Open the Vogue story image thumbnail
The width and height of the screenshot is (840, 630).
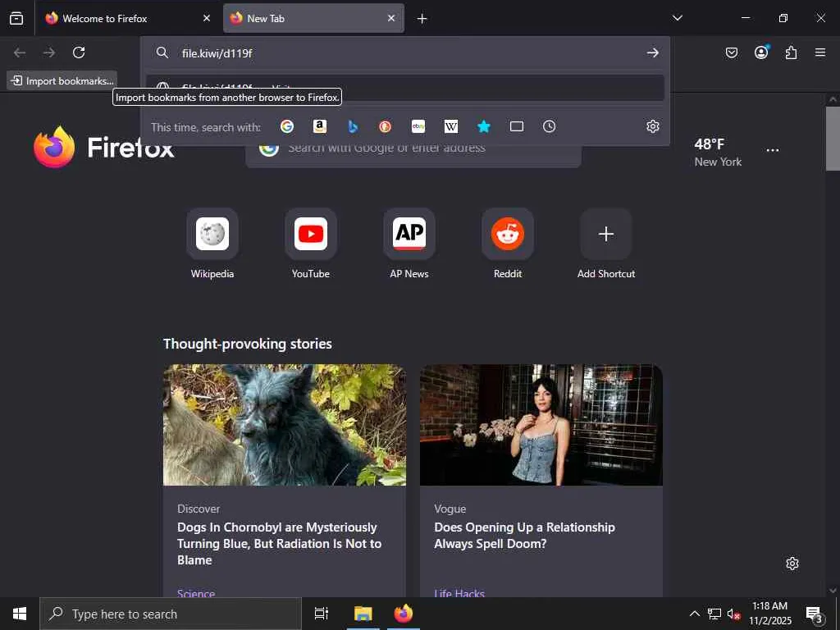pyautogui.click(x=541, y=425)
